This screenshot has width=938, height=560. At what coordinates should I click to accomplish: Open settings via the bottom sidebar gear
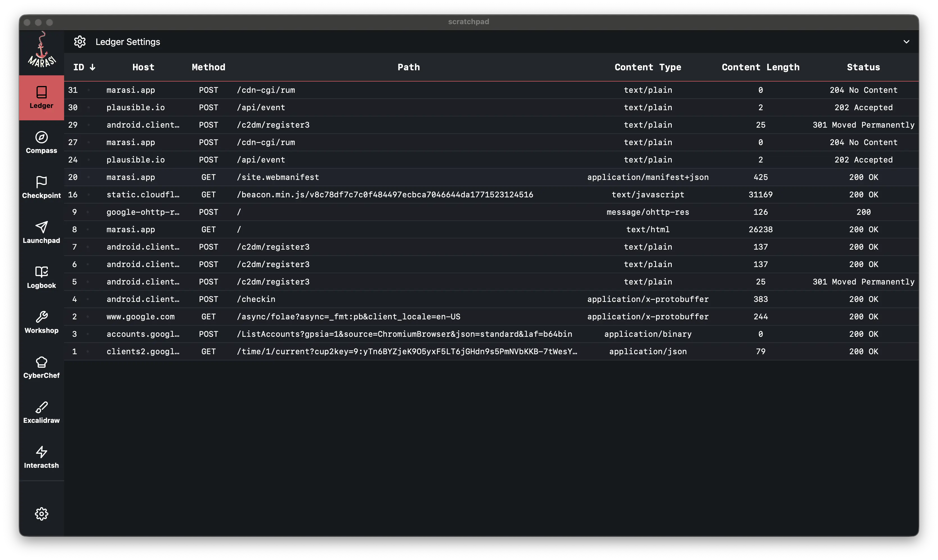coord(42,514)
